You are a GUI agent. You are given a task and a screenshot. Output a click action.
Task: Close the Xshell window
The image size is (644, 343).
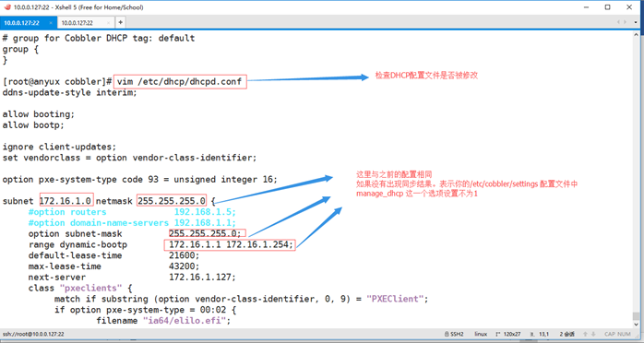tap(629, 7)
